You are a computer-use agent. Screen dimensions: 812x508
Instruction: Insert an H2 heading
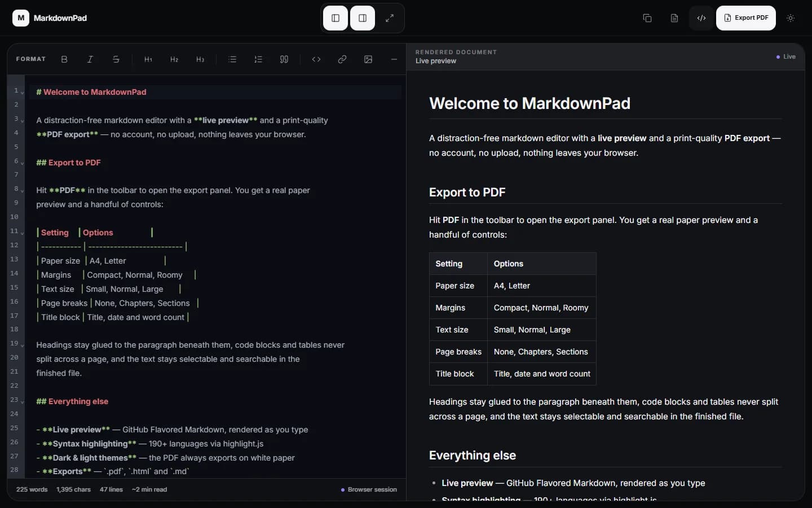point(174,59)
